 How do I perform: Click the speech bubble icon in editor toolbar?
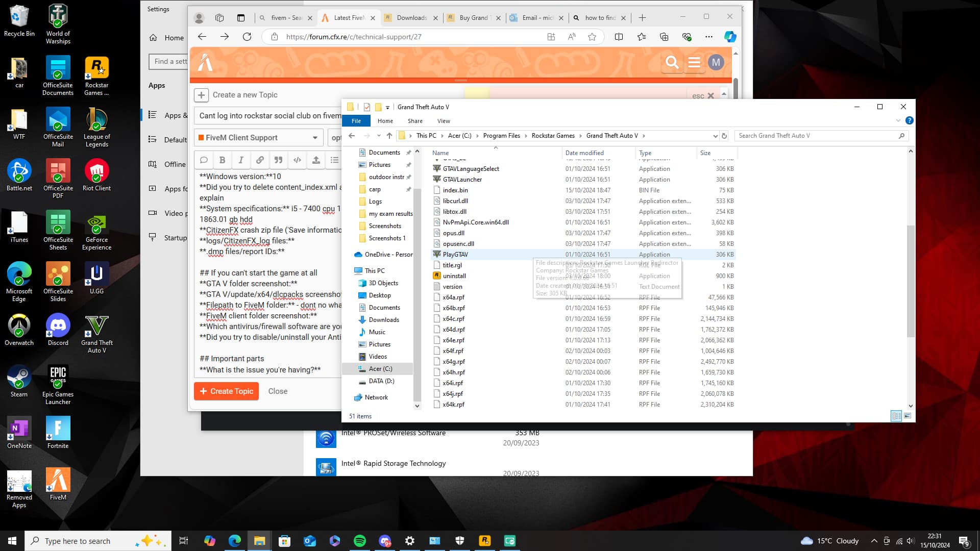(x=204, y=160)
